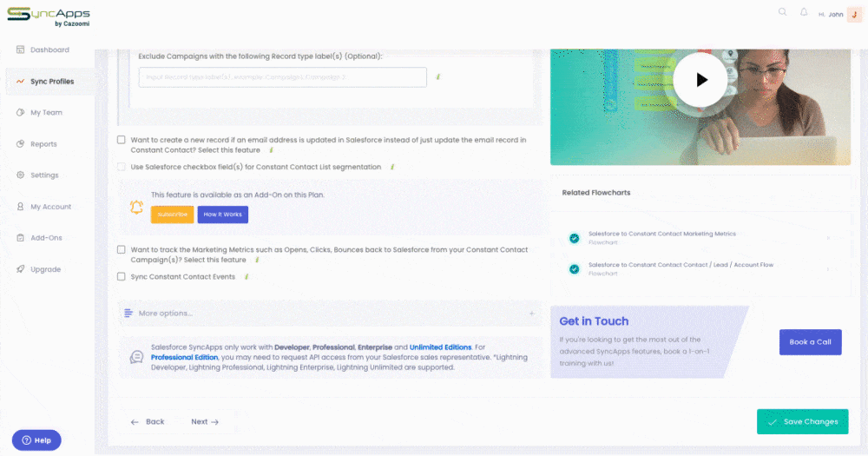
Task: Click the chat bubble icon in Salesforce note
Action: click(x=136, y=357)
